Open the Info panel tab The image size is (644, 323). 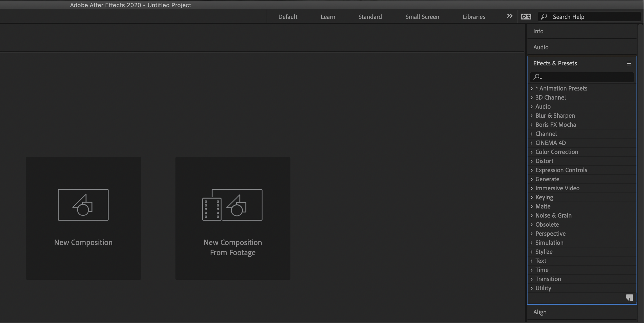point(538,31)
